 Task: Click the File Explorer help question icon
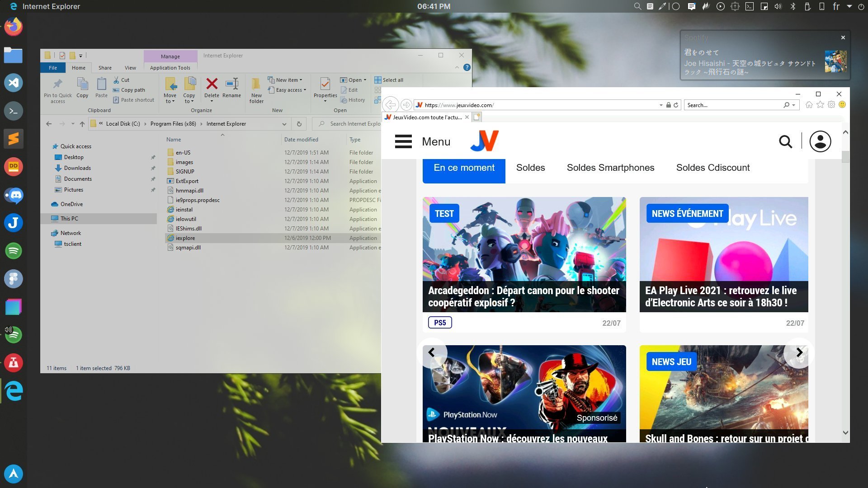467,67
